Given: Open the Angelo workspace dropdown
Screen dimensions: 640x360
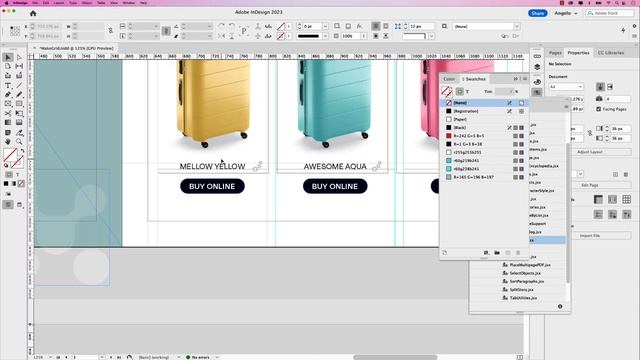Looking at the screenshot, I should point(565,13).
